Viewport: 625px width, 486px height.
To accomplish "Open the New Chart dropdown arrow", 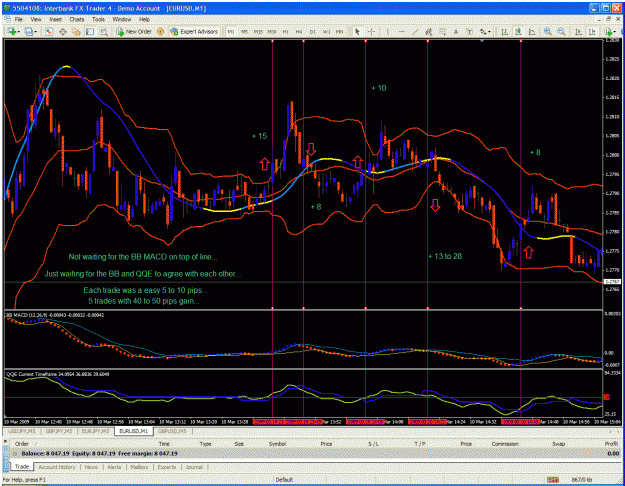I will [18, 31].
